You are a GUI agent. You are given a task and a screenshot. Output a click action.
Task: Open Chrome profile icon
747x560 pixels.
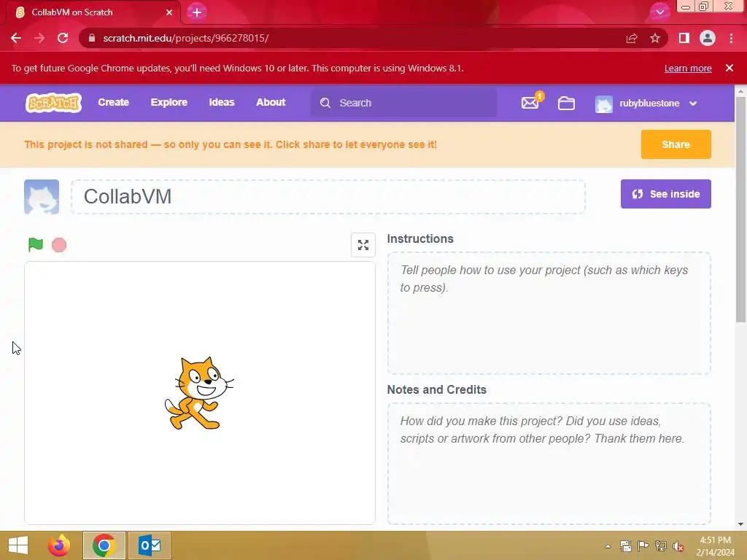tap(708, 38)
